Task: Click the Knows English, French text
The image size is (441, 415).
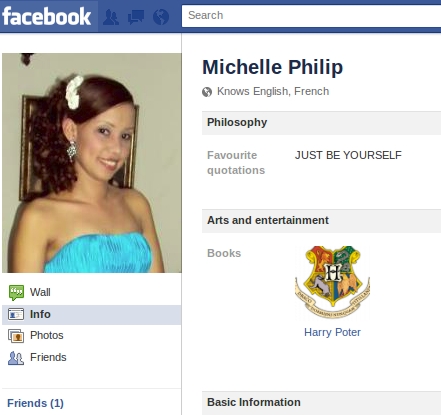Action: click(x=273, y=91)
